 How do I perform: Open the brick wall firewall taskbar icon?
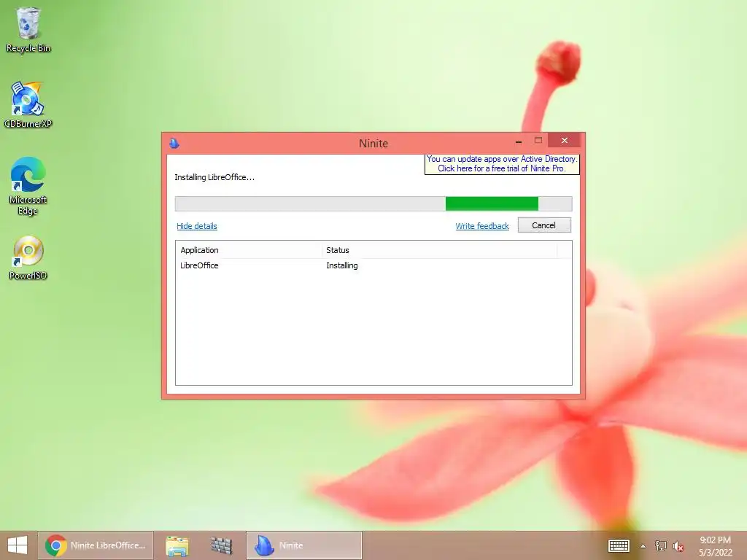point(222,545)
